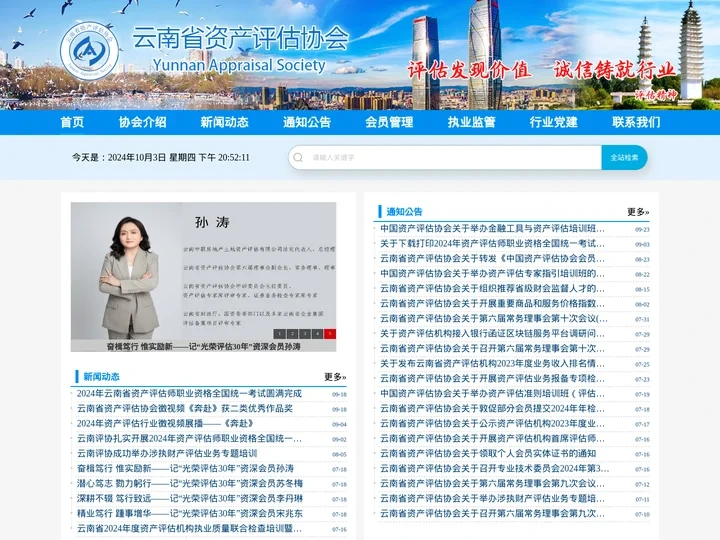Open notice 关于召开第六届常务理事会第十次
The width and height of the screenshot is (720, 540).
[x=492, y=349]
